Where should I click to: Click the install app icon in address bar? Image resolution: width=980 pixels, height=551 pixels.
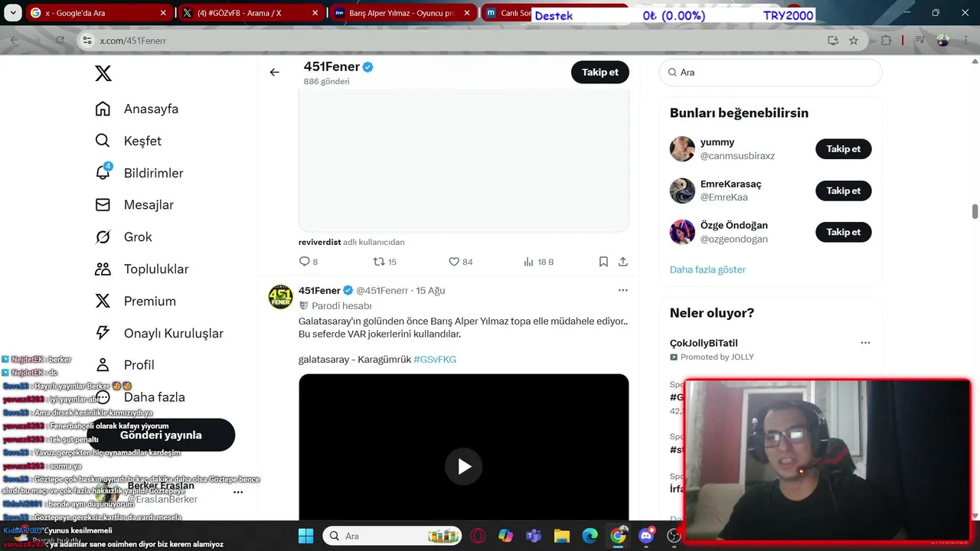tap(833, 41)
